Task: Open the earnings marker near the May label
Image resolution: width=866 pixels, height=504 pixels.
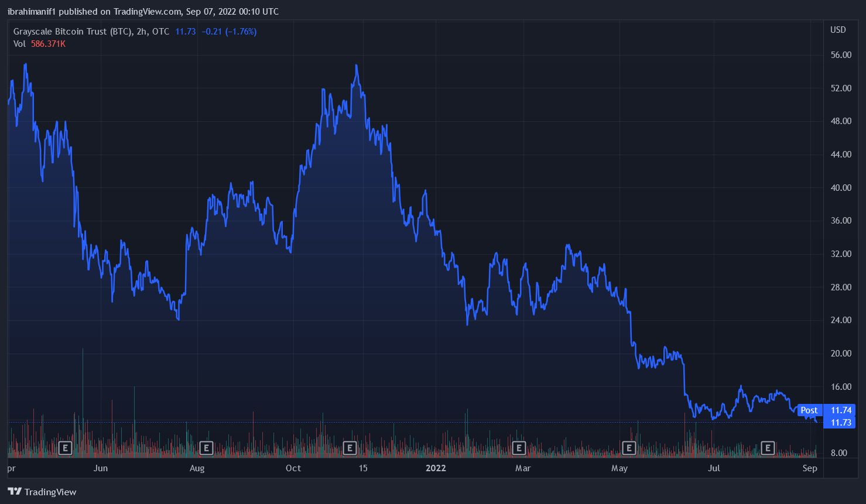Action: (x=629, y=448)
